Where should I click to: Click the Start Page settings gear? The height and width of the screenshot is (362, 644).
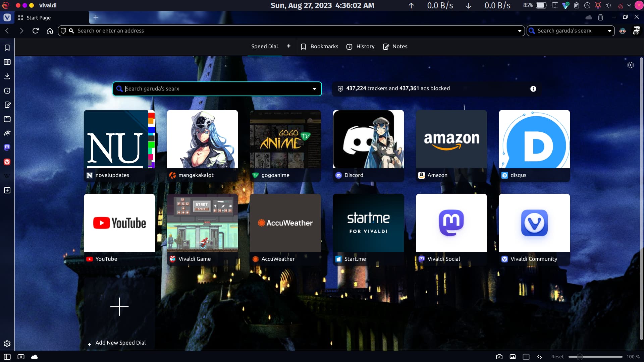pos(630,65)
